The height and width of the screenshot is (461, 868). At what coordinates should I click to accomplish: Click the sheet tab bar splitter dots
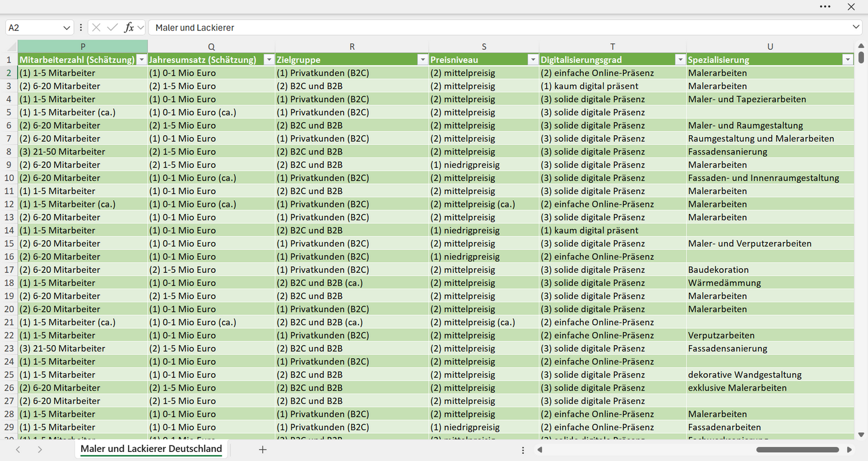point(523,450)
